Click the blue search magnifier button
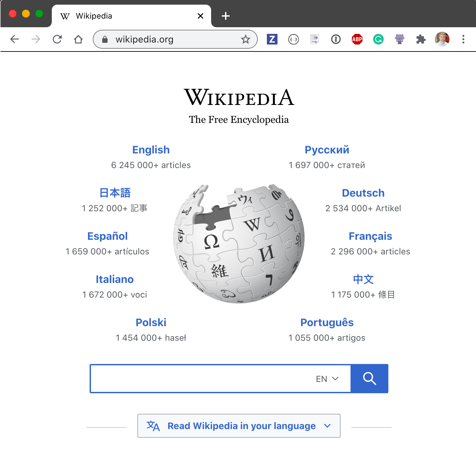The image size is (476, 453). (x=369, y=379)
